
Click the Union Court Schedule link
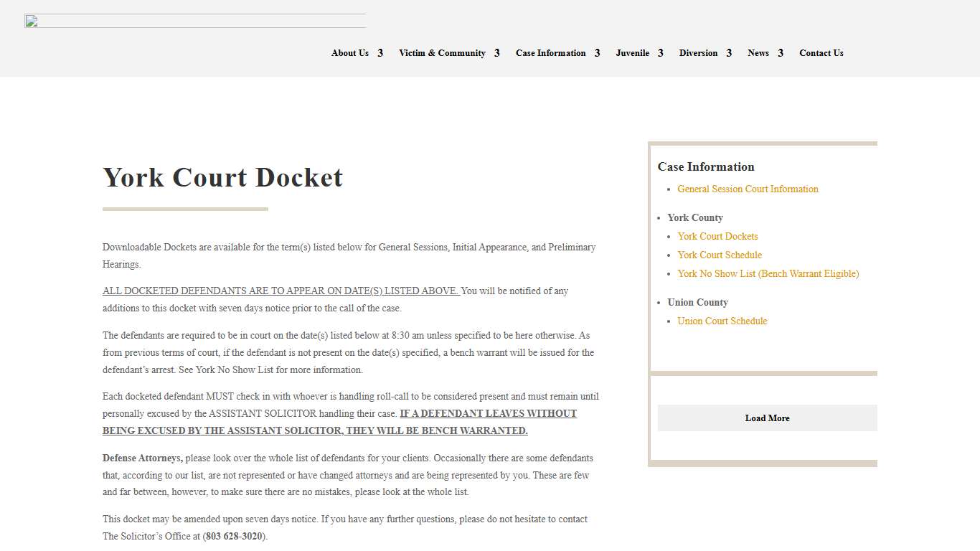[722, 321]
